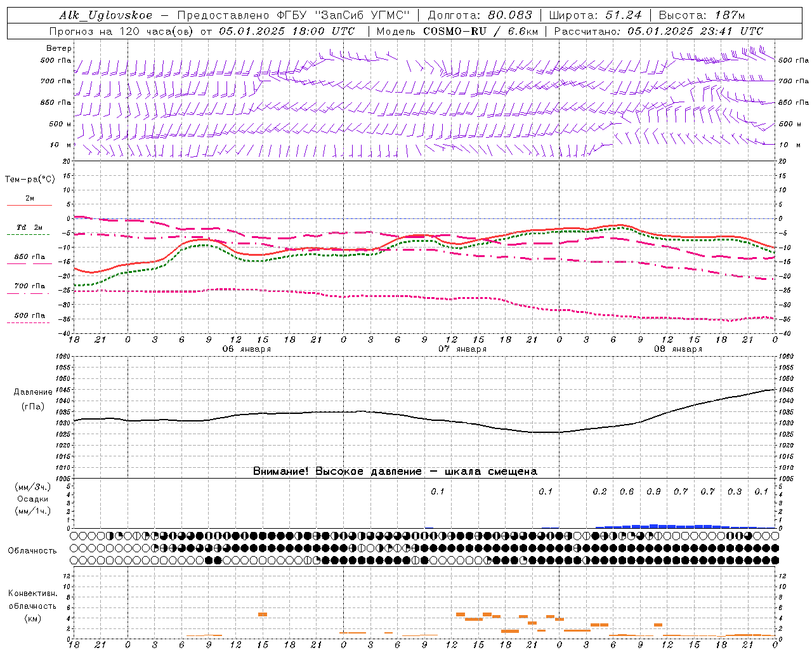The image size is (812, 650).
Task: Click the date label 07 января
Action: 462,349
